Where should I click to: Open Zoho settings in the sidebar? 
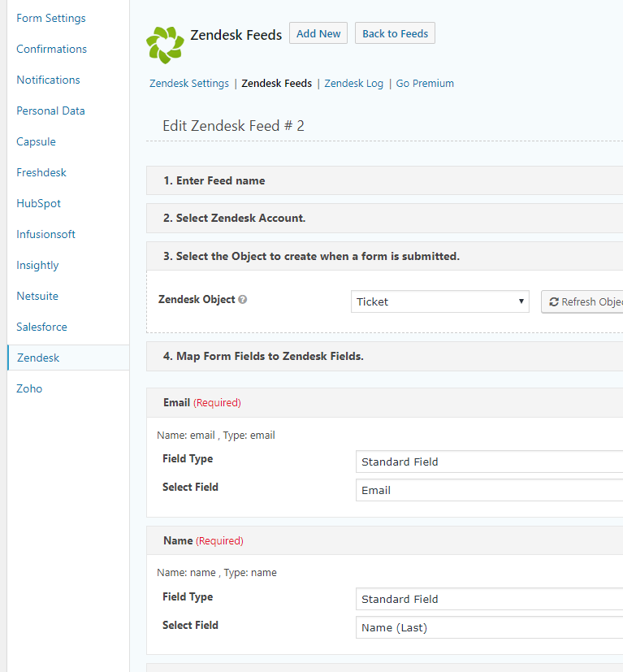(x=29, y=388)
